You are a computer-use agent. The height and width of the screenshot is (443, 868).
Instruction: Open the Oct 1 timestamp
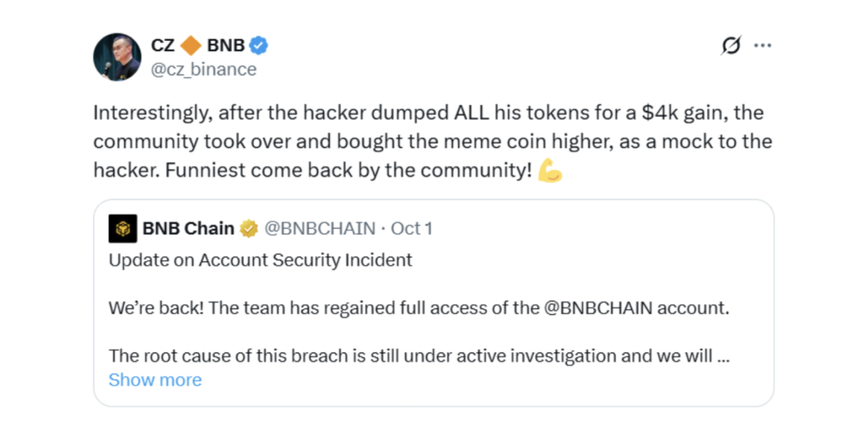(411, 229)
